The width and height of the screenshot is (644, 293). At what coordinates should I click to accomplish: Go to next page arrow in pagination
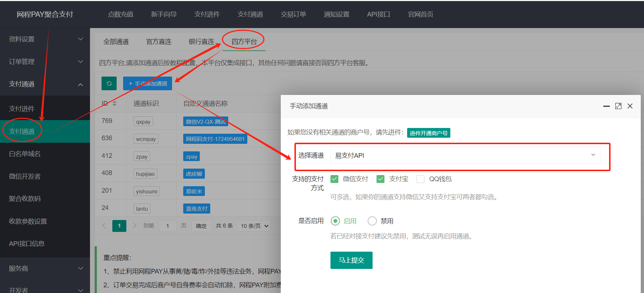coord(135,226)
